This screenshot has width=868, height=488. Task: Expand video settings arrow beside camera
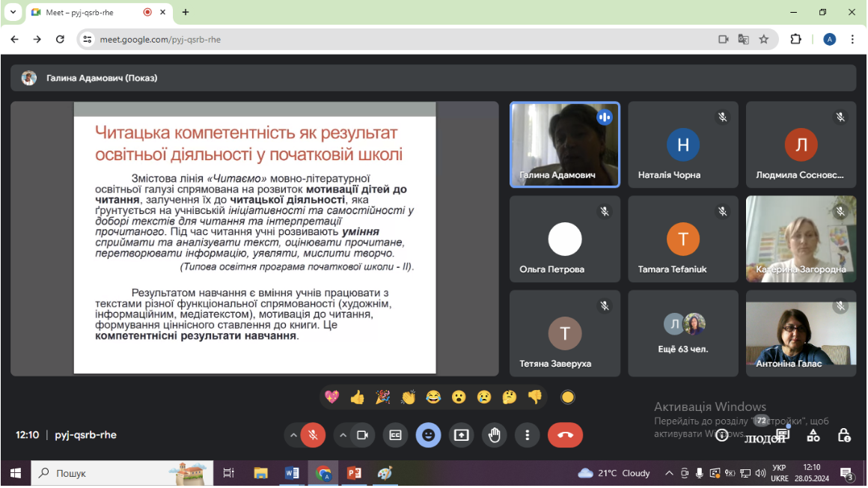click(343, 436)
